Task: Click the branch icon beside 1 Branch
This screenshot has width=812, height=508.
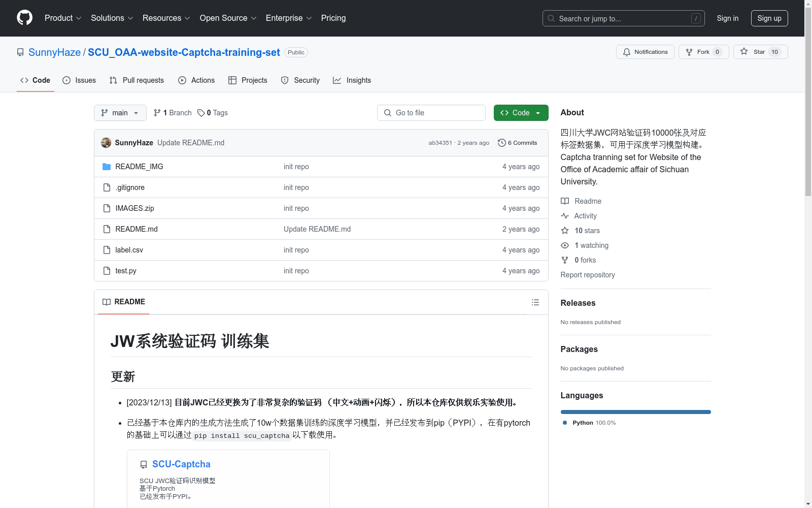Action: click(157, 113)
